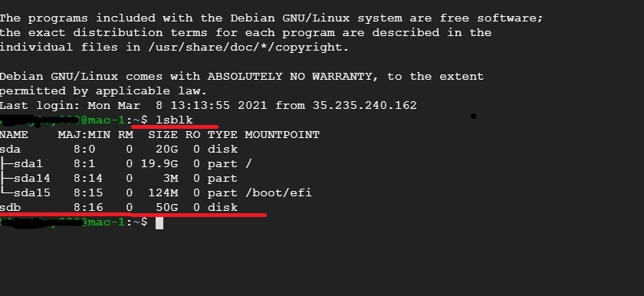Click the black dot mark right of the prompt
Image resolution: width=644 pixels, height=296 pixels.
(x=473, y=117)
